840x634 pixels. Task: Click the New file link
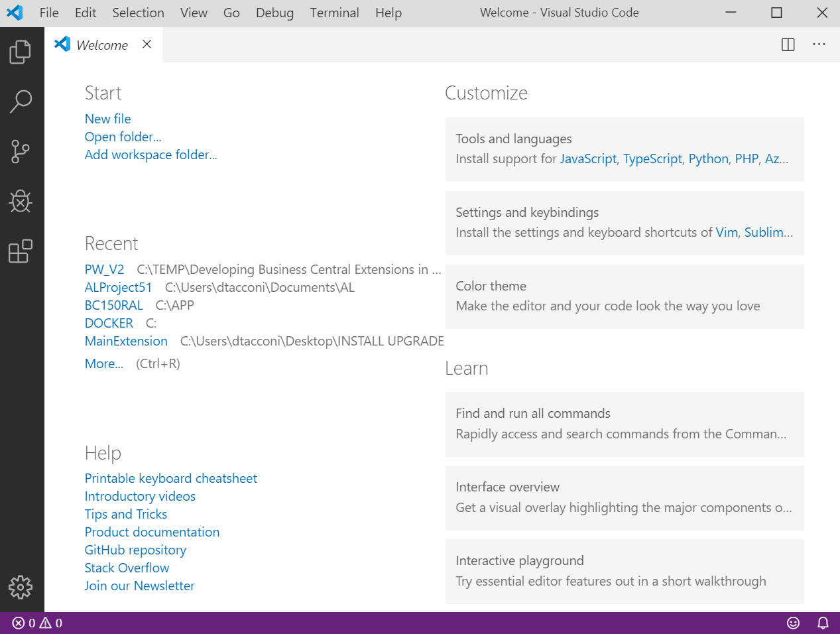pos(107,119)
